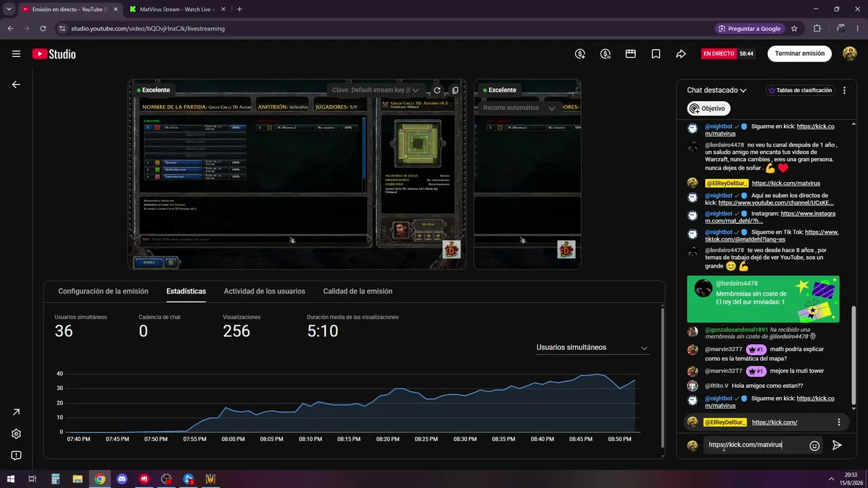
Task: Open options for the pinned @ElReyDelSur_ message
Action: 839,422
